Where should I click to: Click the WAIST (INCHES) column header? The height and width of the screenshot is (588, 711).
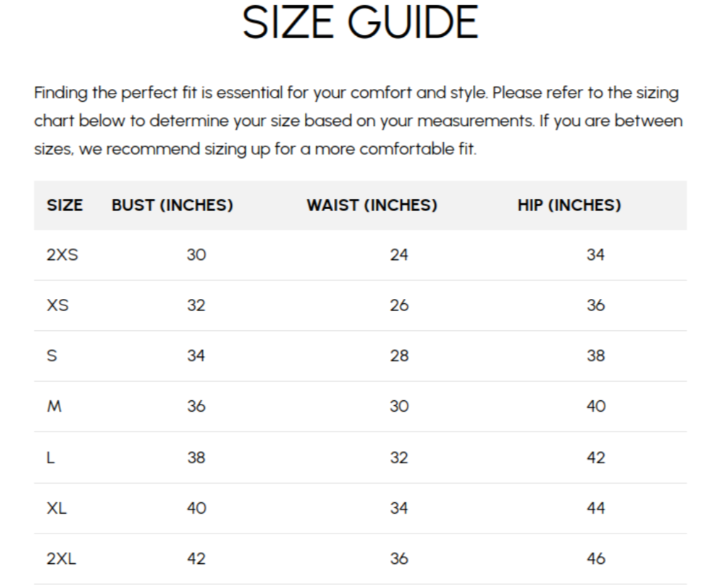click(x=372, y=205)
